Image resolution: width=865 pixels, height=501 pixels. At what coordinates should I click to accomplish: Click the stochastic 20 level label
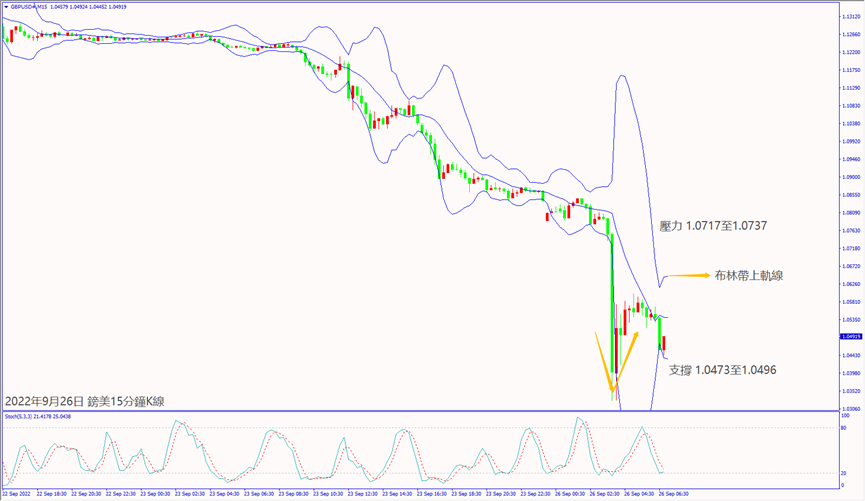click(846, 473)
